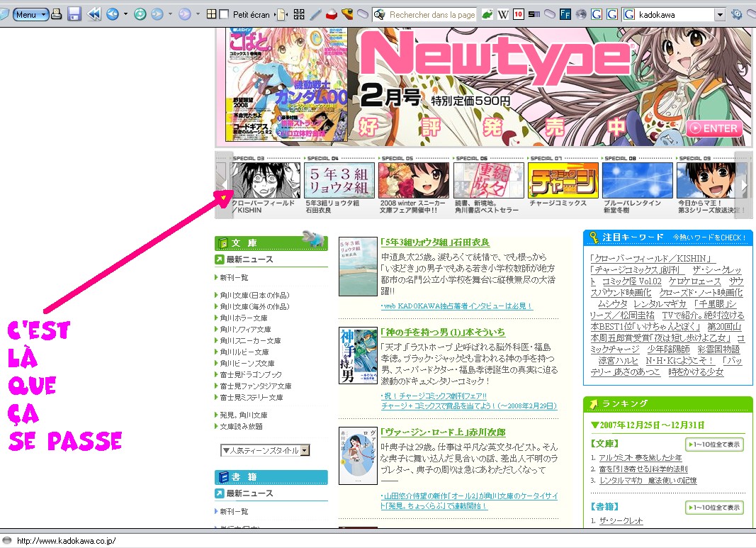Open the 角川文庫(日本の作品) link
The width and height of the screenshot is (756, 548).
(x=254, y=295)
